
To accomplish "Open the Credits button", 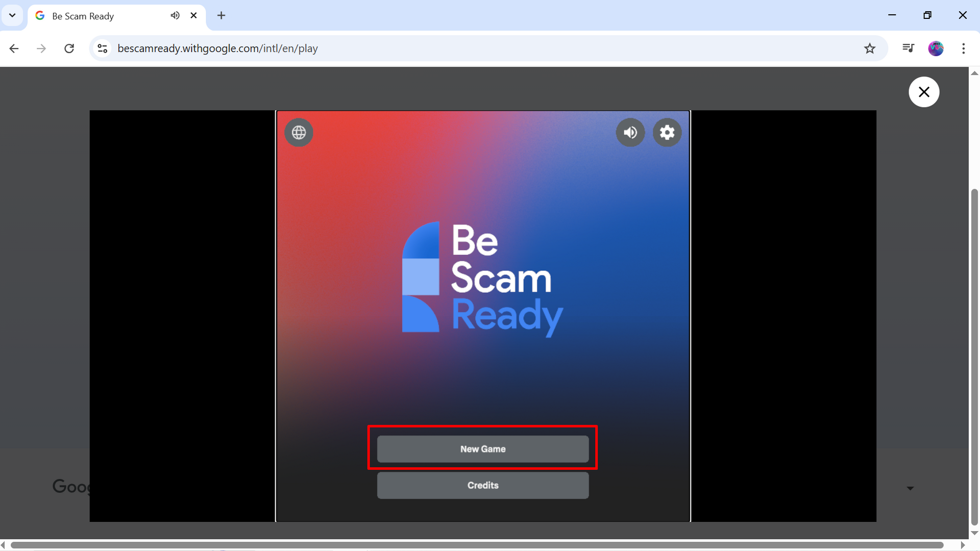I will [x=482, y=485].
